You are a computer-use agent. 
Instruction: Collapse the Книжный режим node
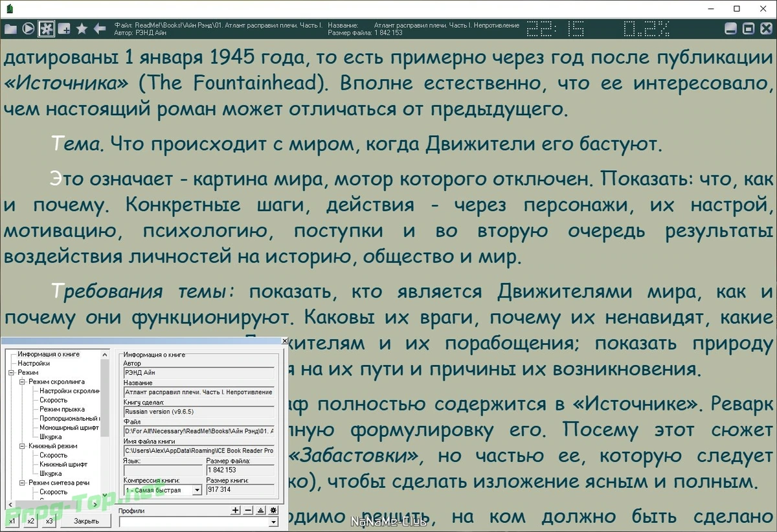tap(22, 446)
